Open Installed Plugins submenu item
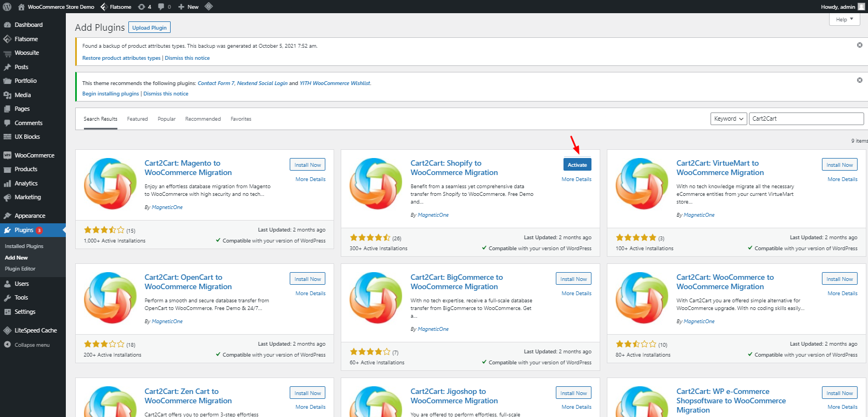 [x=24, y=246]
